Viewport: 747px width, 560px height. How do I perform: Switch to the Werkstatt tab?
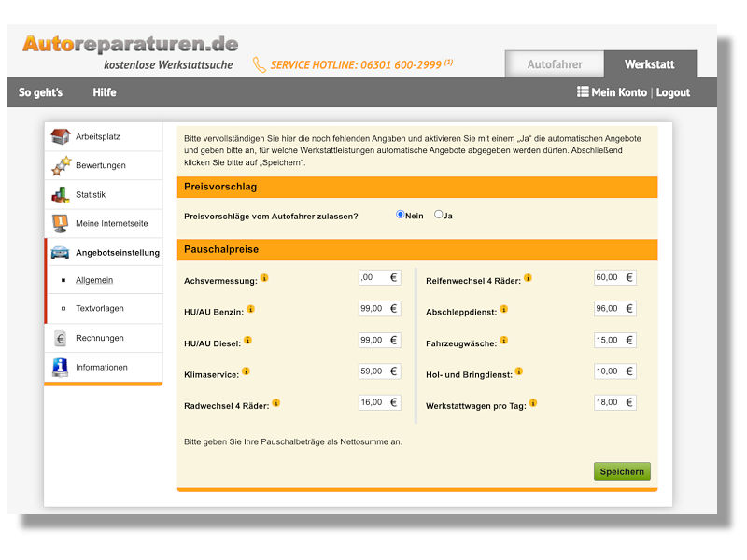[x=650, y=64]
